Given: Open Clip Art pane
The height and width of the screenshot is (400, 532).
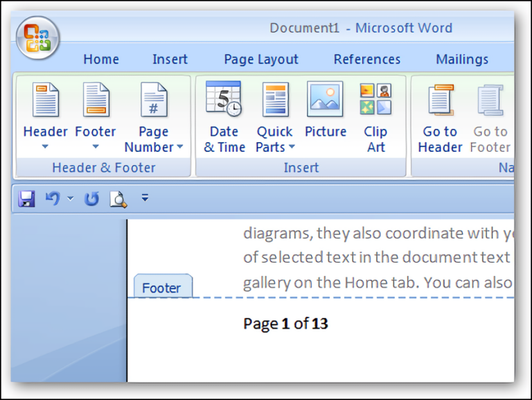Looking at the screenshot, I should (x=375, y=116).
